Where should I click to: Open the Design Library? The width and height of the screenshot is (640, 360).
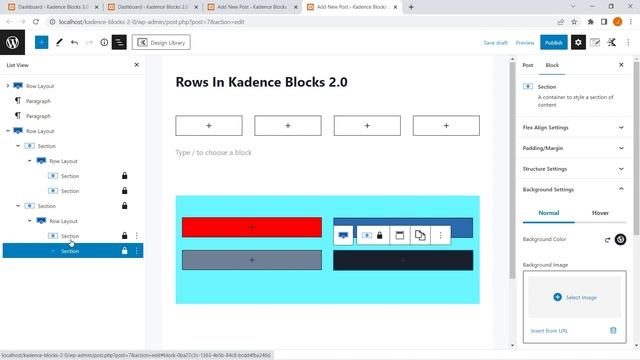(161, 42)
